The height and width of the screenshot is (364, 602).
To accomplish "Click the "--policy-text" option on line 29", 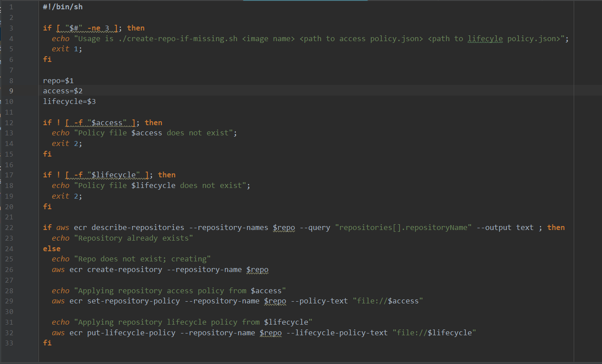I will 319,302.
